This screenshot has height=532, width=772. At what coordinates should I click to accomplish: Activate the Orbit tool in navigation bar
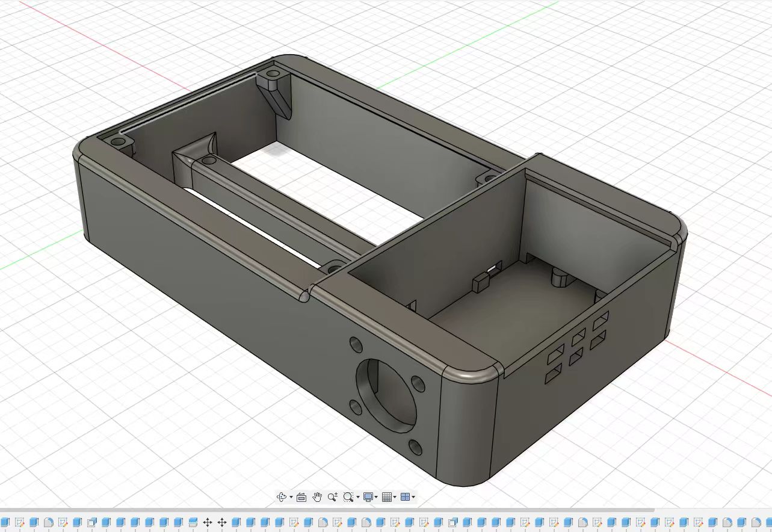pos(281,497)
